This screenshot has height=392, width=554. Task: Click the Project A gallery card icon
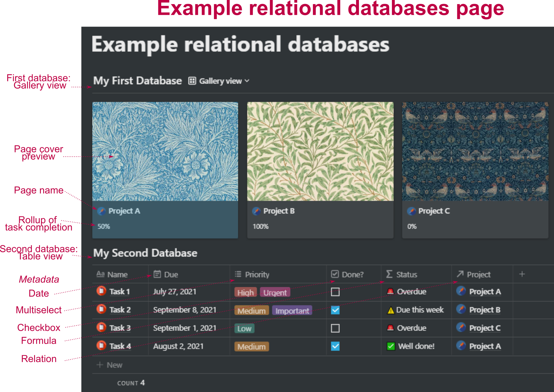click(x=101, y=211)
